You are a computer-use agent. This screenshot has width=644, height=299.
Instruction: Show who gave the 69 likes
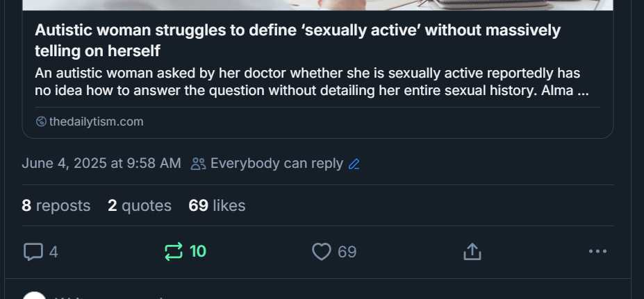click(217, 205)
